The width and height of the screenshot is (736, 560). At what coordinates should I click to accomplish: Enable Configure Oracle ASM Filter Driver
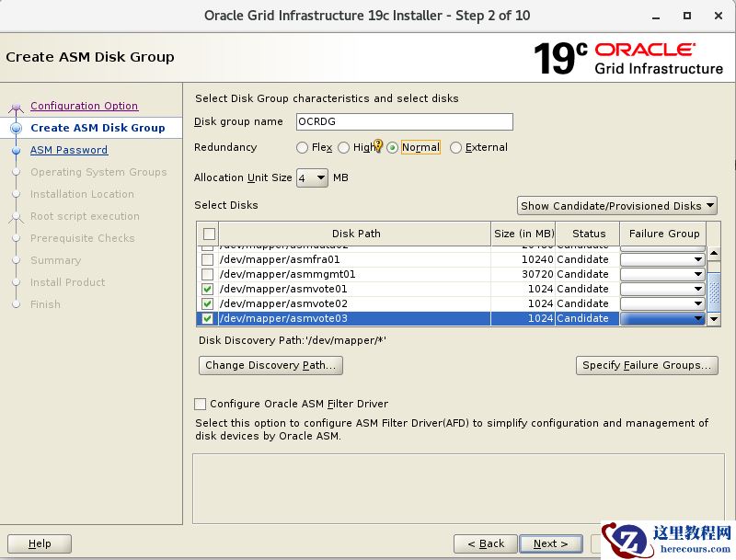pos(200,404)
